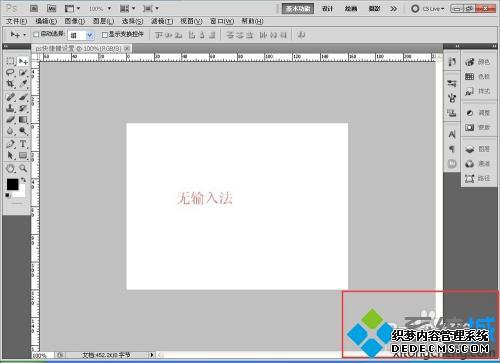Image resolution: width=500 pixels, height=363 pixels.
Task: Open the 滤镜(T) menu
Action: (162, 21)
